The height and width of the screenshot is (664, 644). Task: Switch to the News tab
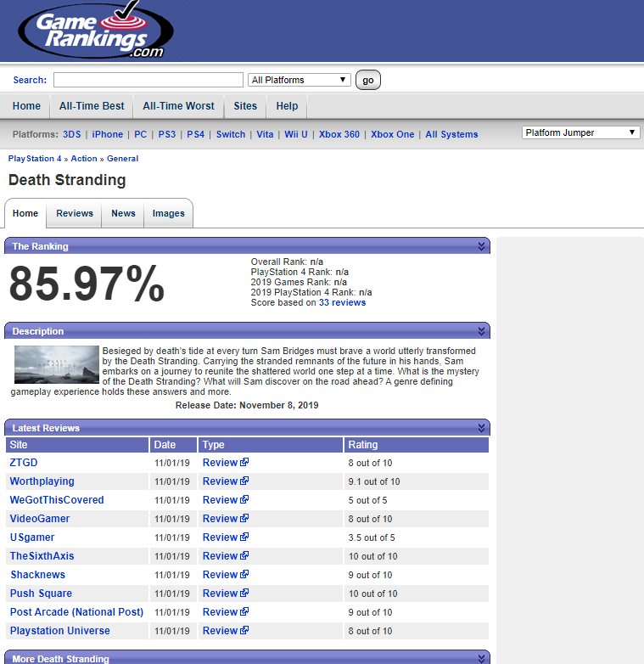pyautogui.click(x=123, y=213)
